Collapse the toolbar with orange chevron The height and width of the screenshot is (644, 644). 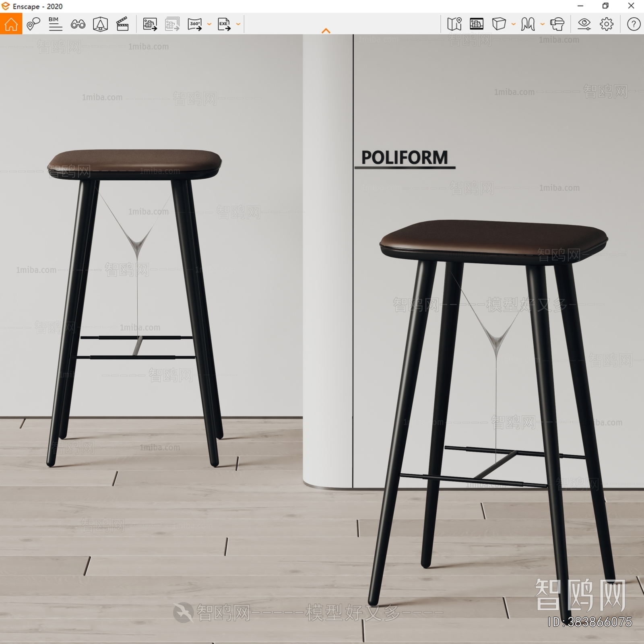point(326,31)
